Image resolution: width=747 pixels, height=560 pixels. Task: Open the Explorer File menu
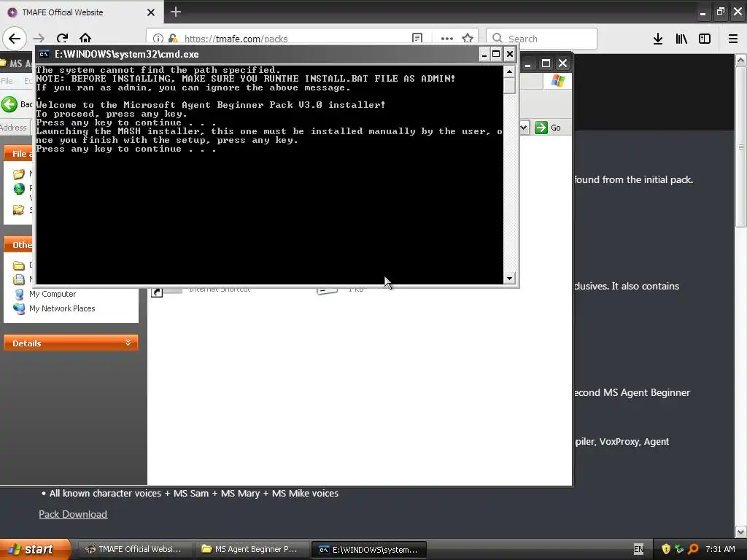[x=7, y=81]
